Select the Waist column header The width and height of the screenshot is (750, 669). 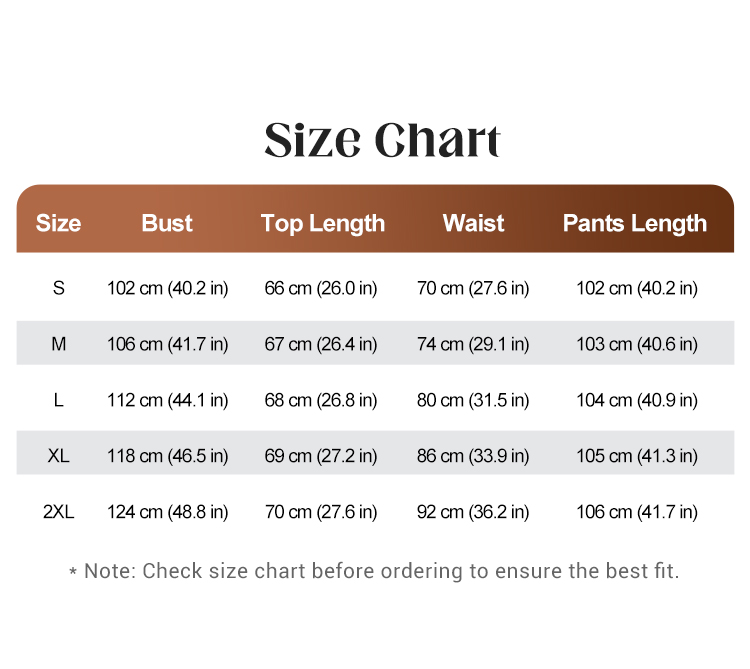pyautogui.click(x=473, y=223)
